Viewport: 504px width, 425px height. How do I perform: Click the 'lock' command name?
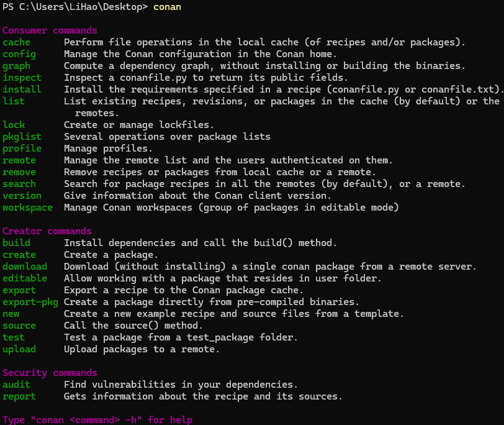14,125
